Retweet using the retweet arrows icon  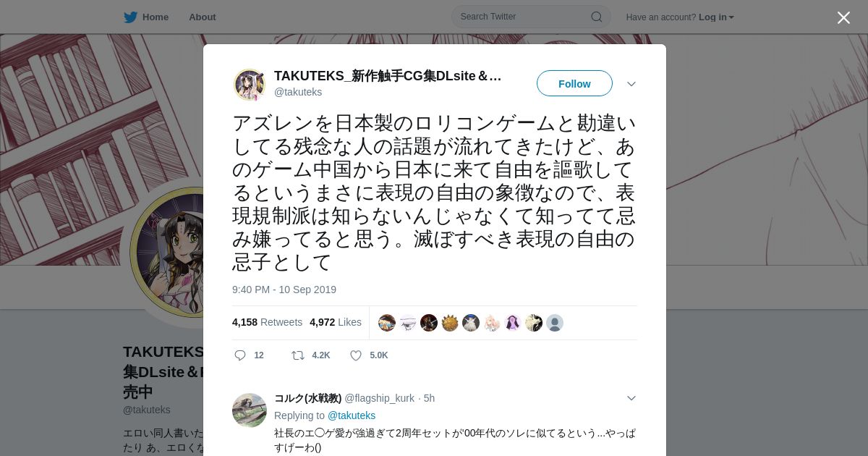coord(297,355)
